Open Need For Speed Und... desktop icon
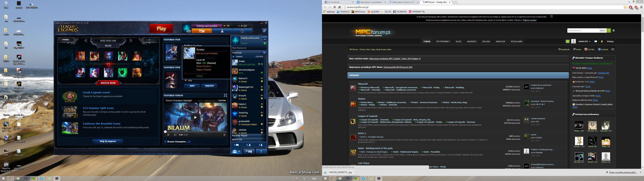 tap(6, 167)
